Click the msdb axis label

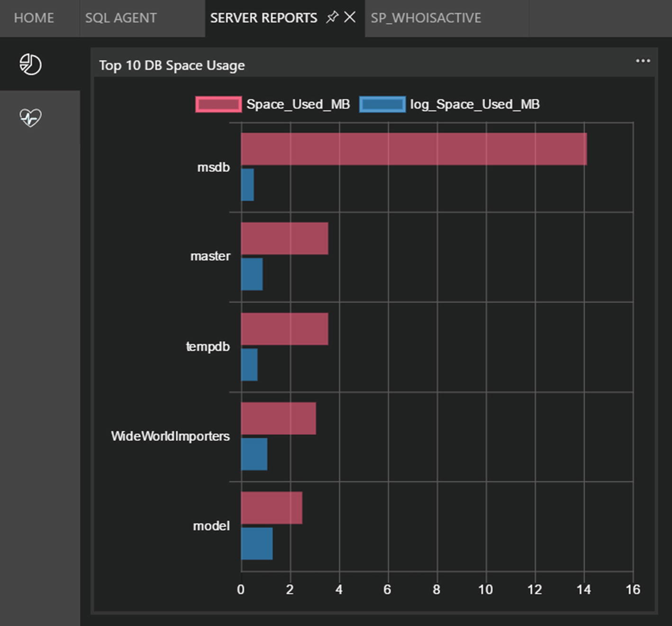(213, 167)
